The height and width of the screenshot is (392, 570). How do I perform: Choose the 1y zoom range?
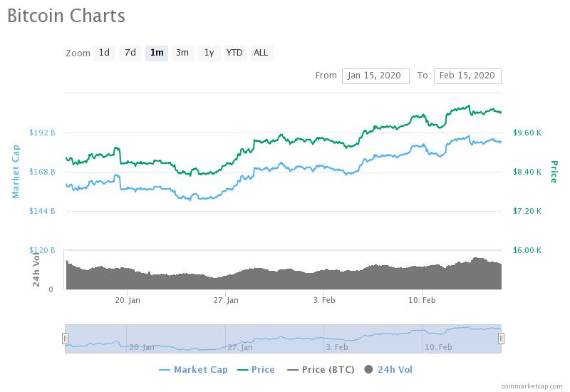pos(209,53)
